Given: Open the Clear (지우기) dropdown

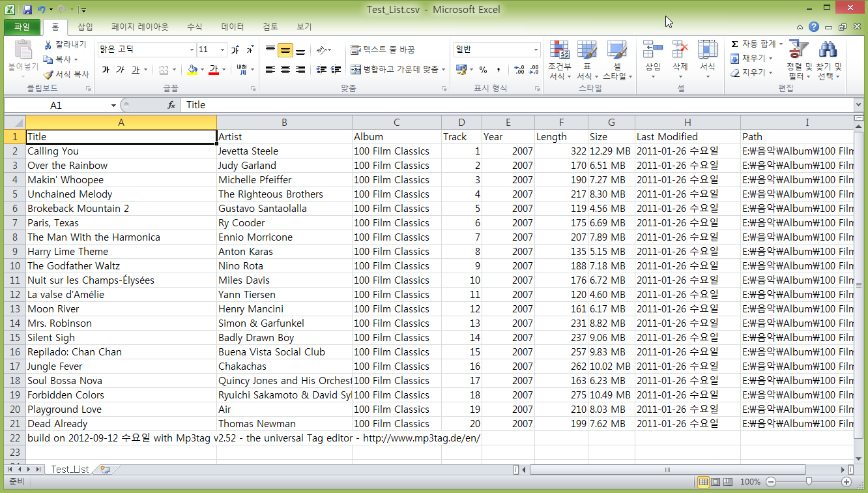Looking at the screenshot, I should (x=751, y=72).
